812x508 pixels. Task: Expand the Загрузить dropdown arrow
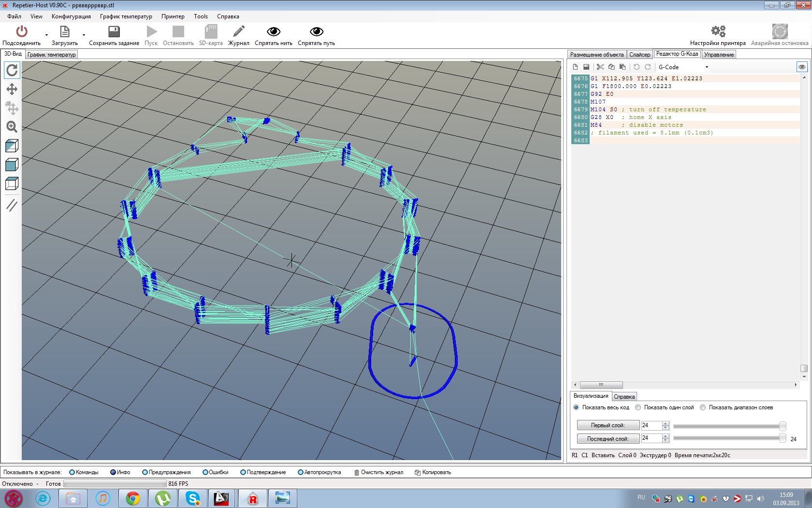coord(84,35)
